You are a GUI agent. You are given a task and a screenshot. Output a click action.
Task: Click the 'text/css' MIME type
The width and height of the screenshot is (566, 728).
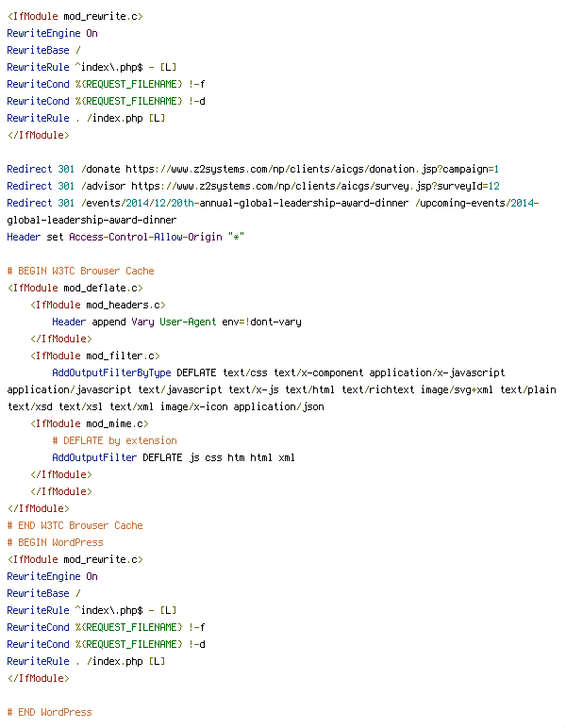(x=245, y=372)
